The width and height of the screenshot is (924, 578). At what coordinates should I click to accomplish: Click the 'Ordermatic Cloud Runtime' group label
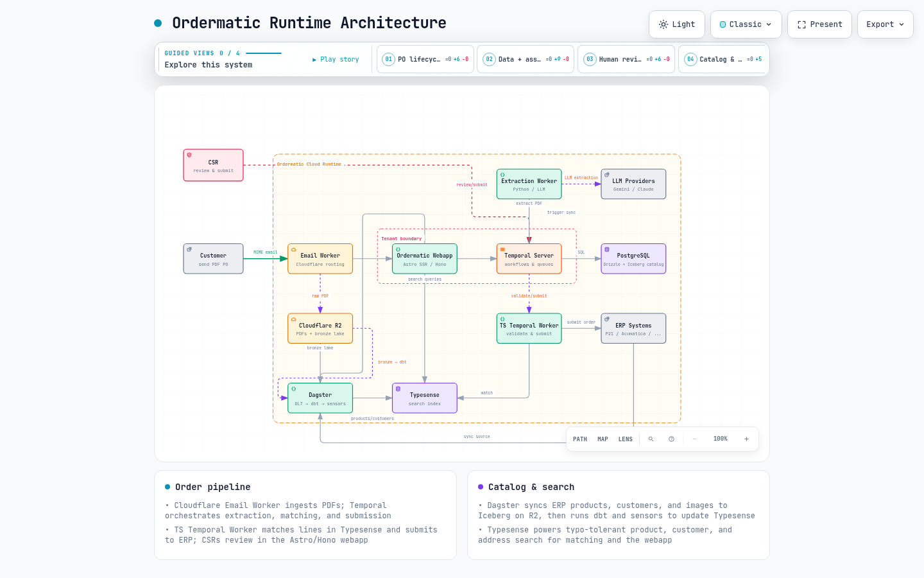point(309,164)
